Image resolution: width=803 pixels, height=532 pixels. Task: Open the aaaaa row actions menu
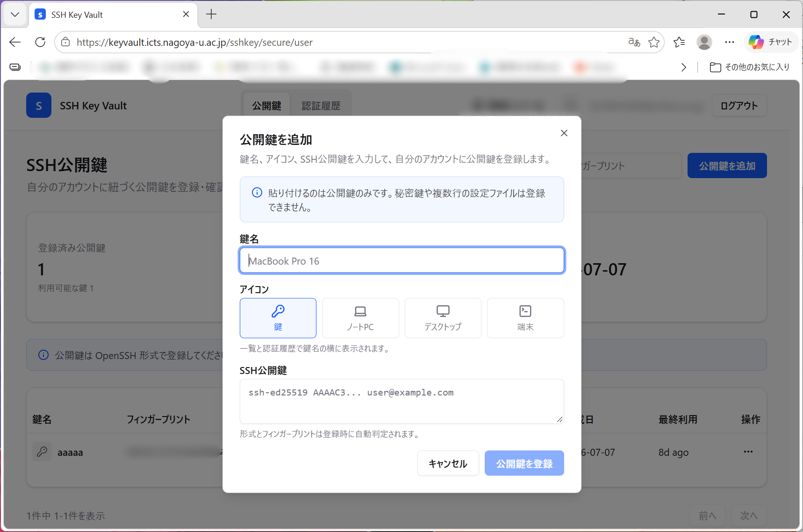coord(748,452)
